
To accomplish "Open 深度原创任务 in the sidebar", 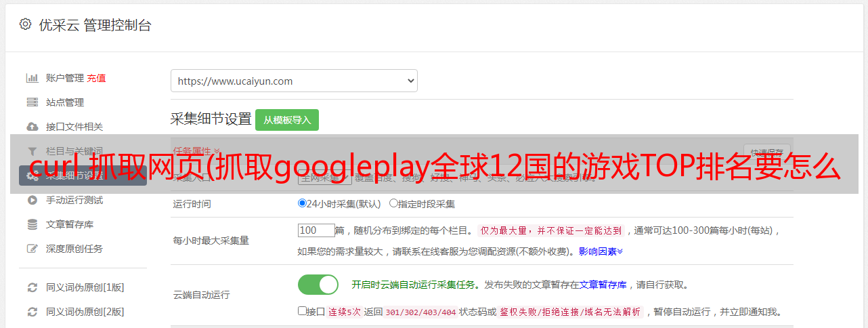I will tap(74, 249).
